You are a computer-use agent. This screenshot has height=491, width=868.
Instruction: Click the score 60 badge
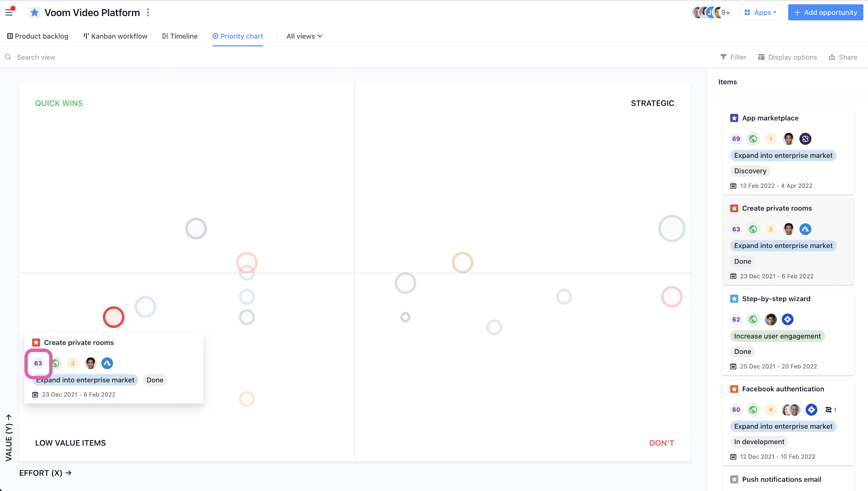point(736,410)
